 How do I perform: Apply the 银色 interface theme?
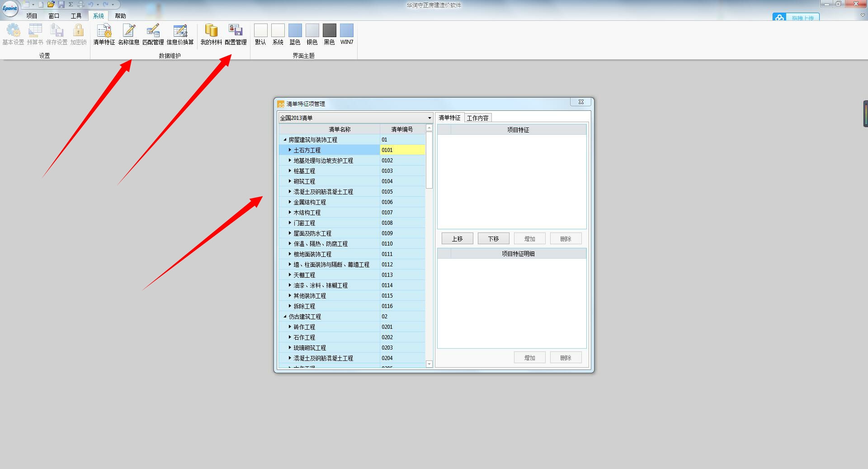pyautogui.click(x=312, y=34)
